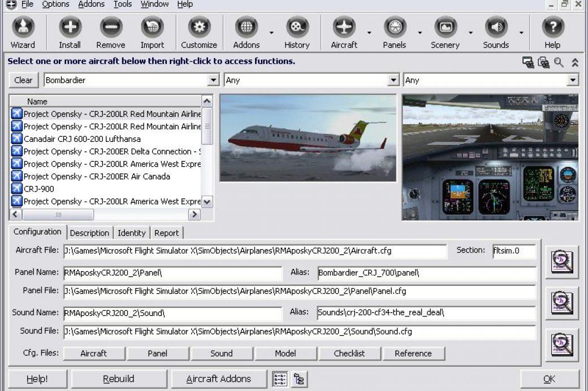
Task: Open the File menu
Action: click(27, 4)
